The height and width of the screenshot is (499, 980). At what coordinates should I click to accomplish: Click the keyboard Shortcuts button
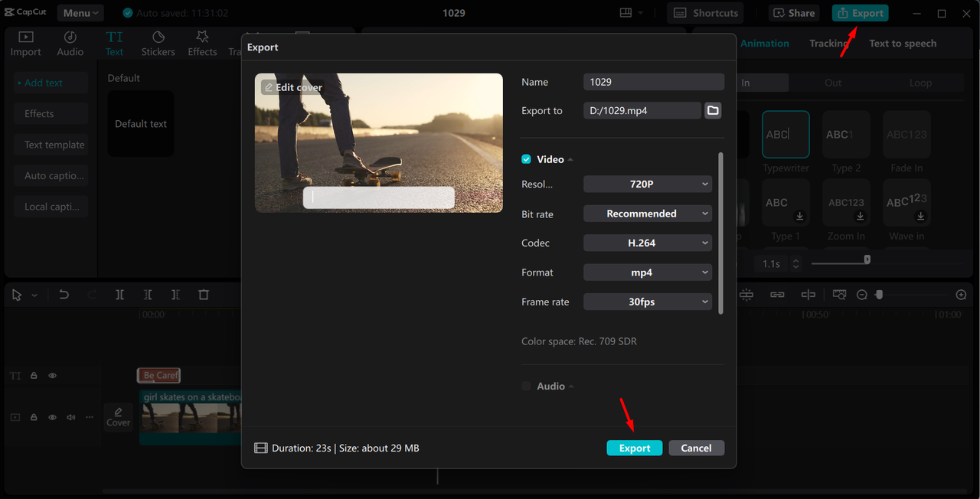706,13
